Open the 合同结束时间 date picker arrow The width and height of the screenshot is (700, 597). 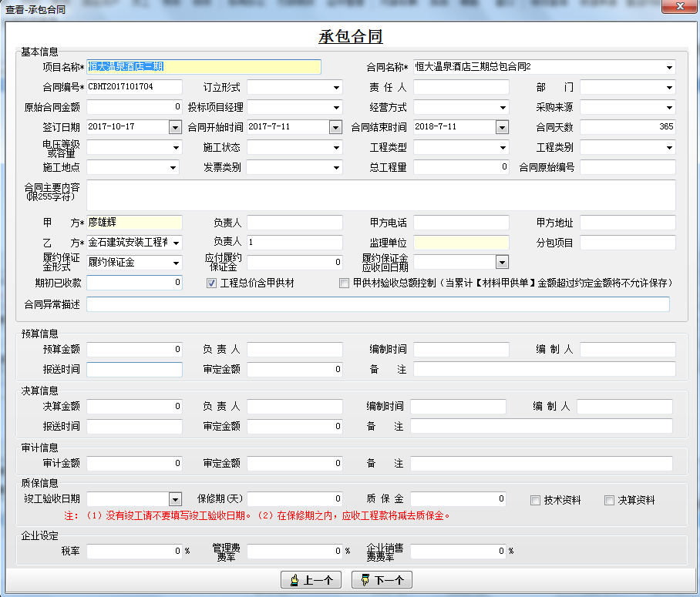pyautogui.click(x=502, y=127)
